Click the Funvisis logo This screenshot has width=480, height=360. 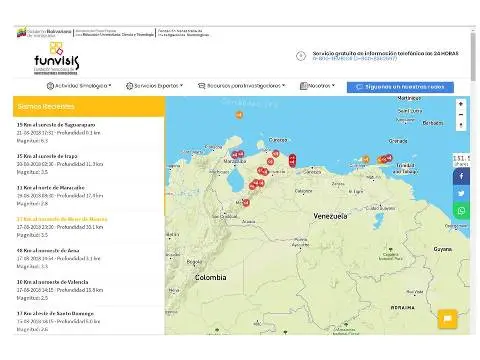click(x=56, y=58)
